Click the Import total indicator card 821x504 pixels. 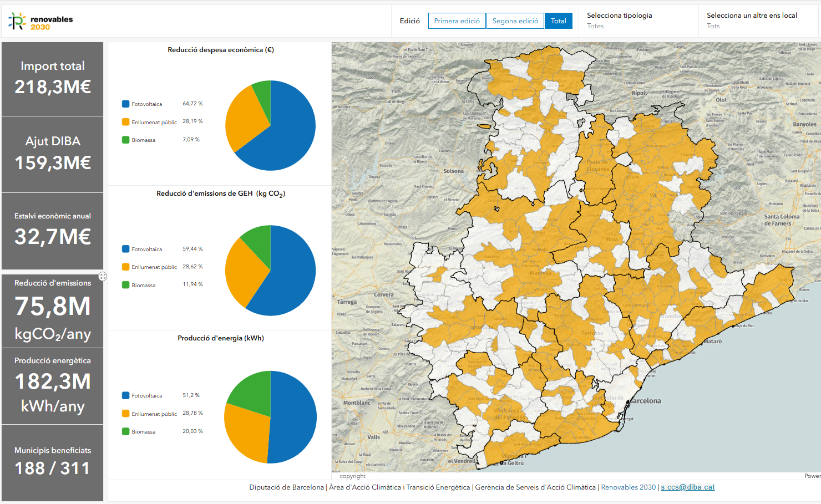53,79
